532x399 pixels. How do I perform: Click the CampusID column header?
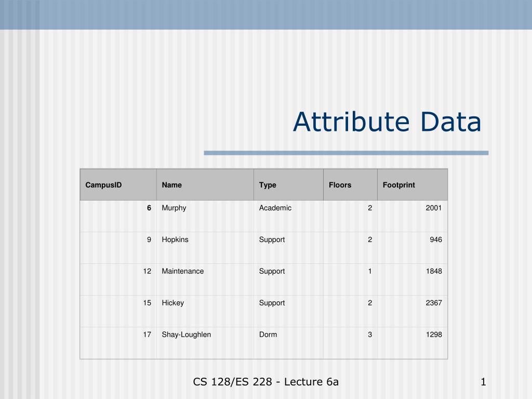[x=103, y=184]
